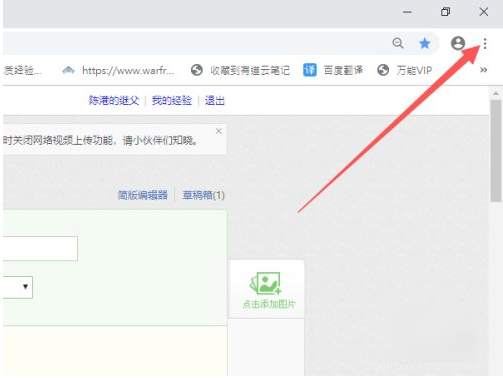Screen dimensions: 503x378
Task: Open Chrome's three-dot menu
Action: pos(485,43)
